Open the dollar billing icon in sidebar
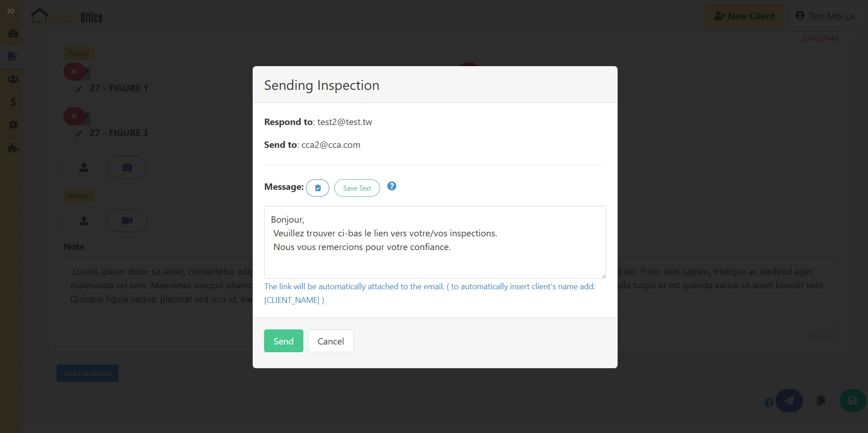The image size is (868, 433). tap(13, 102)
